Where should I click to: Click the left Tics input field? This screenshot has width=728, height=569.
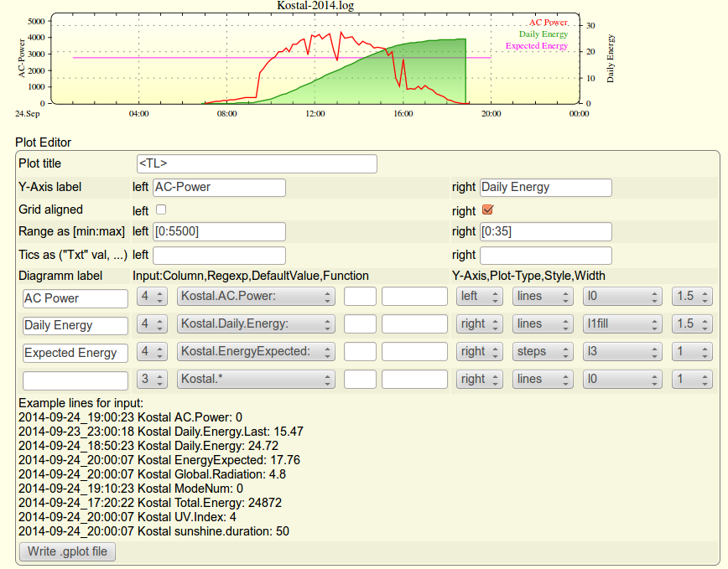click(x=219, y=256)
